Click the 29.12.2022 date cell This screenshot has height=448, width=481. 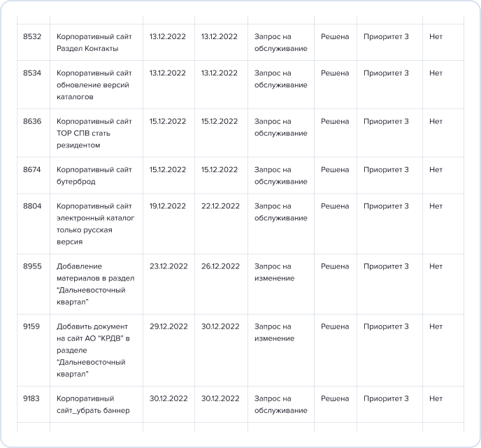[x=168, y=326]
